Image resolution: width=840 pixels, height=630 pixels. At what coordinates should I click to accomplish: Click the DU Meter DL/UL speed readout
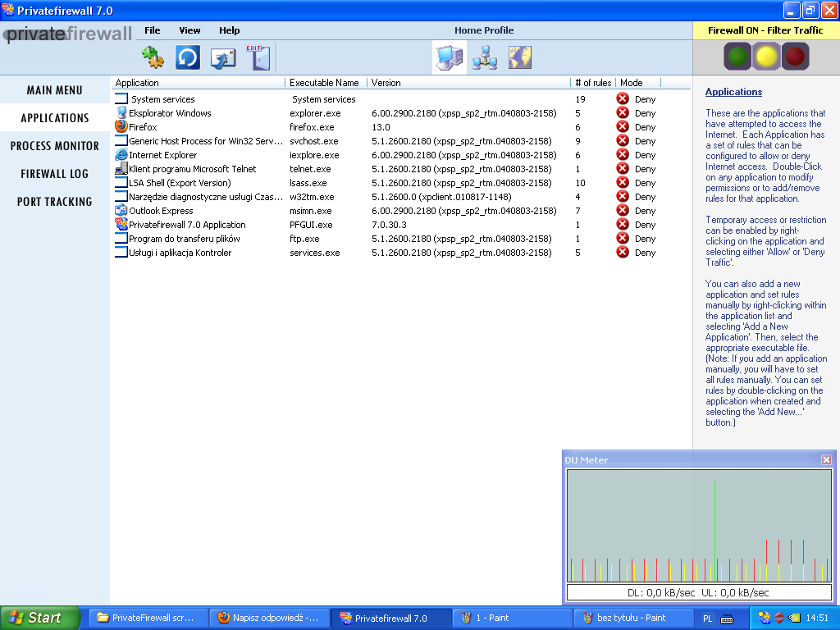click(x=699, y=592)
